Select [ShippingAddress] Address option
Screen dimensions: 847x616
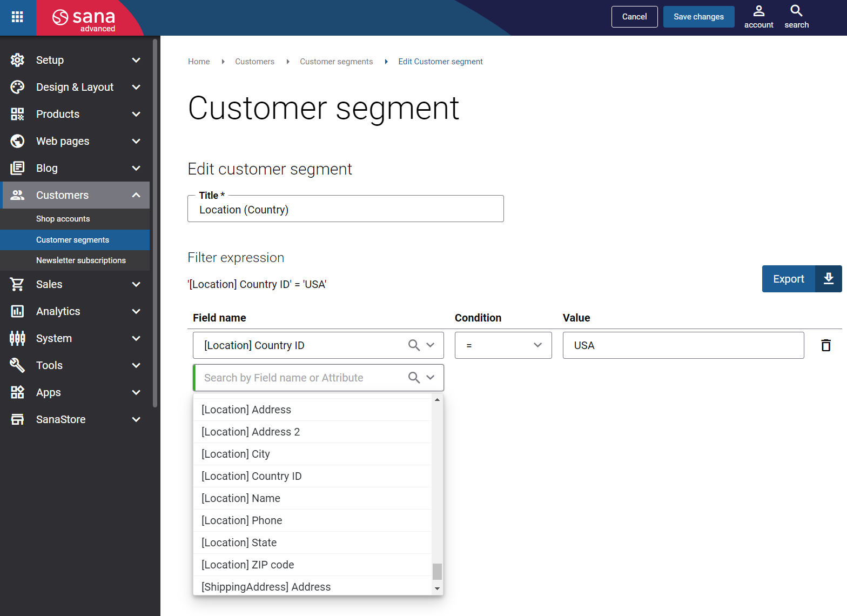click(313, 586)
